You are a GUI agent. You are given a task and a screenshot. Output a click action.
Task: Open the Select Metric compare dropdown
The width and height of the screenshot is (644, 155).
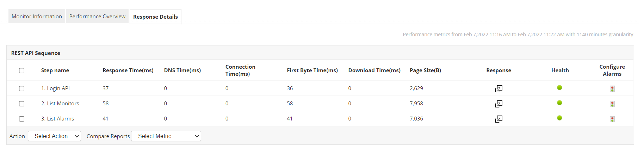166,136
